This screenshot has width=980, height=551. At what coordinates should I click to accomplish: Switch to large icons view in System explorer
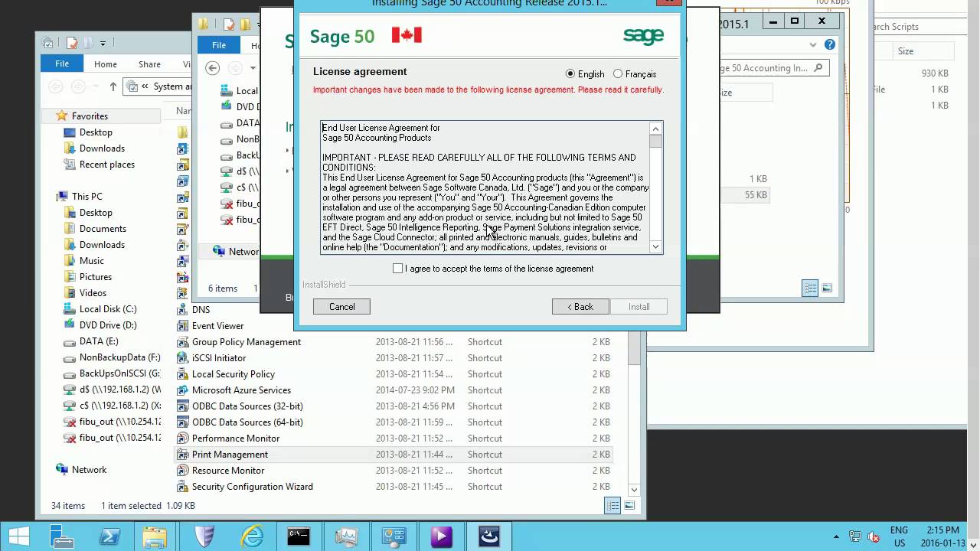(629, 505)
